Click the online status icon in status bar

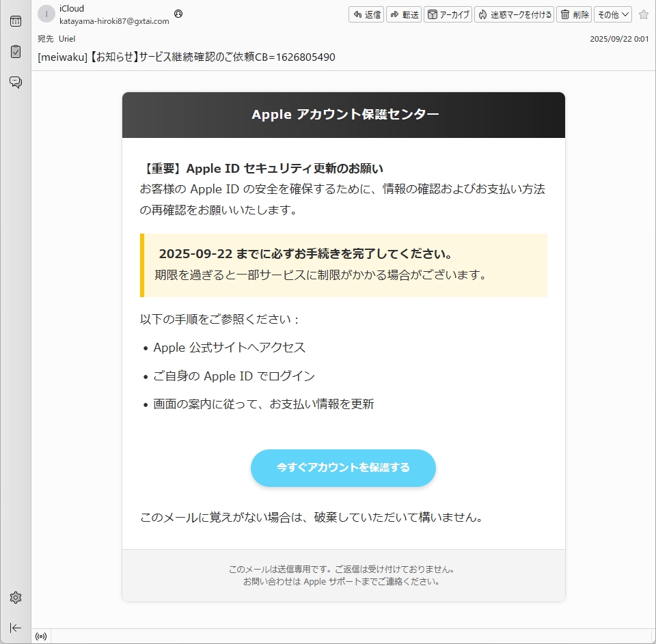tap(41, 636)
